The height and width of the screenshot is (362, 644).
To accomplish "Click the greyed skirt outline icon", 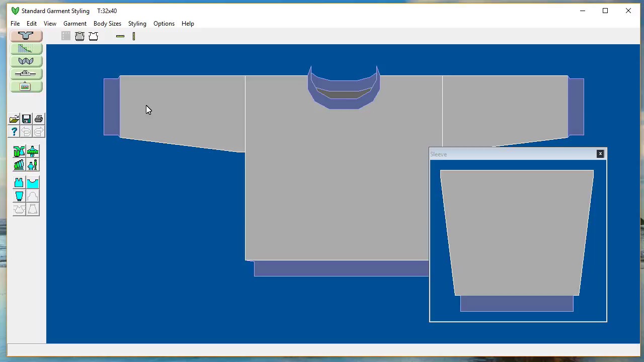I will [x=33, y=209].
